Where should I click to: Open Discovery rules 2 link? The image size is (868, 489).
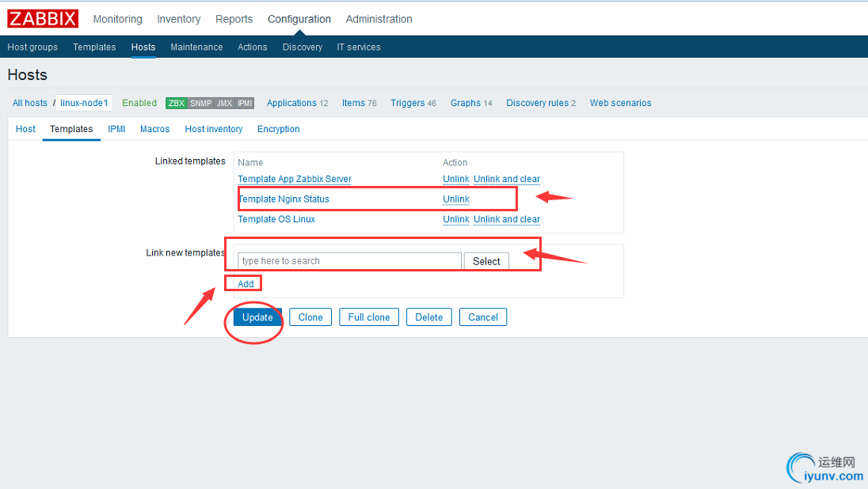click(541, 103)
